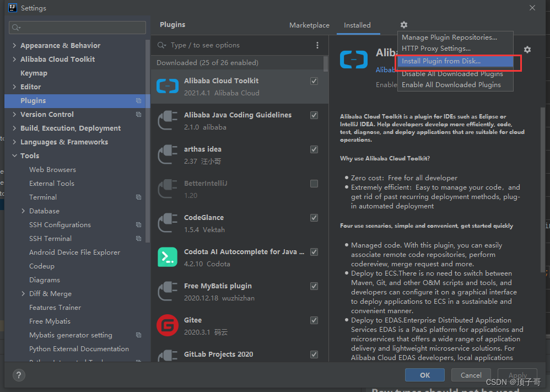Click the Alibaba Cloud Toolkit plugin icon in list
The image size is (550, 392).
pos(168,87)
